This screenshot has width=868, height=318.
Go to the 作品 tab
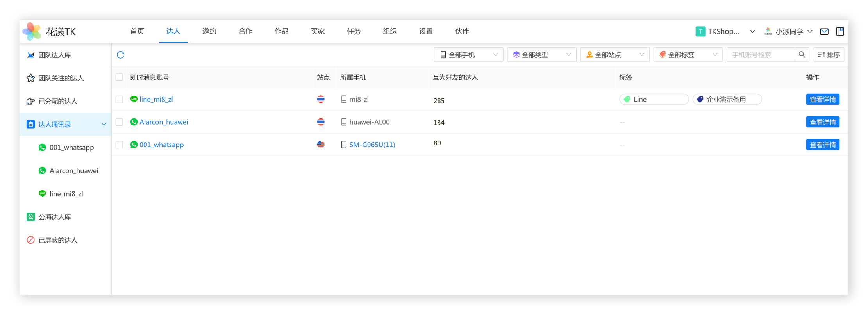pyautogui.click(x=281, y=31)
